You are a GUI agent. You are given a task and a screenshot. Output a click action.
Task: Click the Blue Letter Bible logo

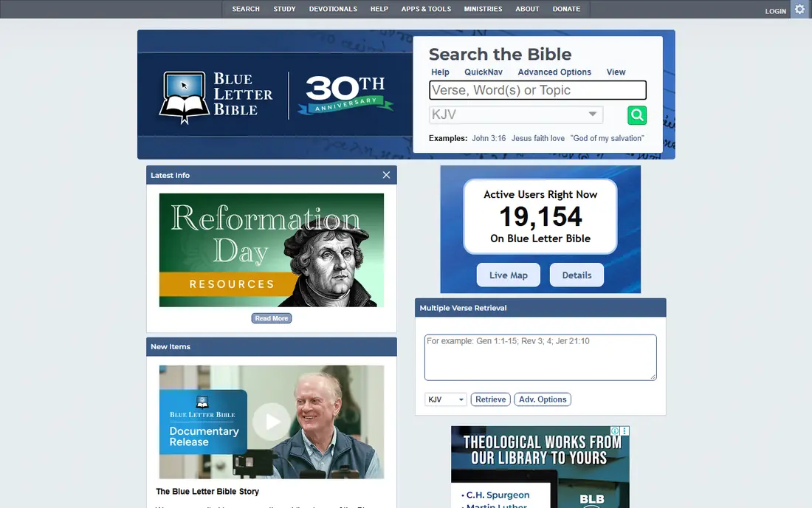pos(216,97)
